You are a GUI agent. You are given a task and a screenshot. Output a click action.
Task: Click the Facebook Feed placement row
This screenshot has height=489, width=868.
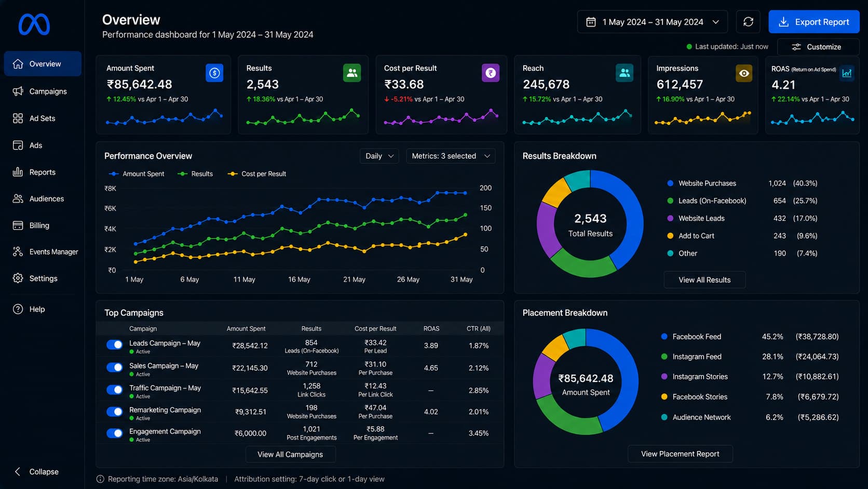click(x=750, y=337)
